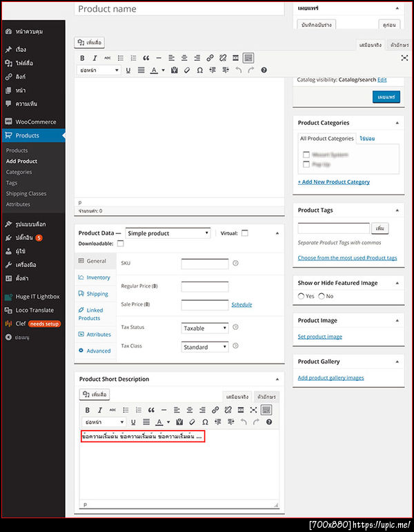Insert numbered list in main editor

coord(133,58)
